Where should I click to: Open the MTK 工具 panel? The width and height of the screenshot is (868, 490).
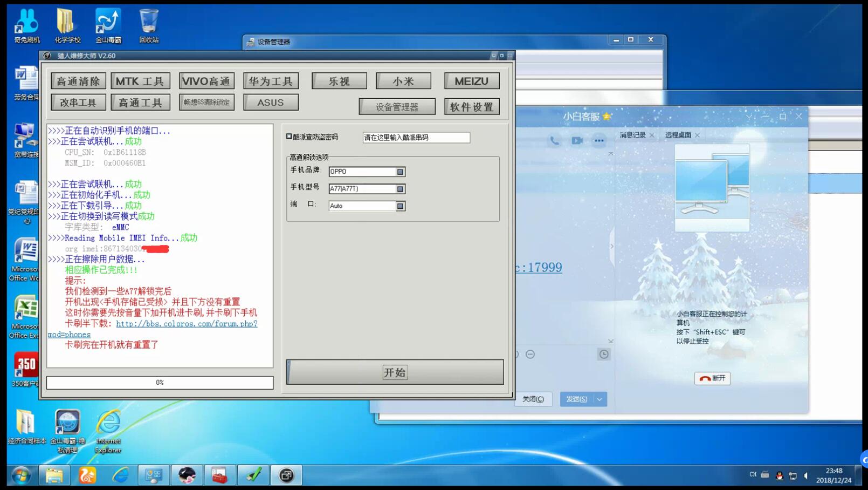(x=140, y=81)
